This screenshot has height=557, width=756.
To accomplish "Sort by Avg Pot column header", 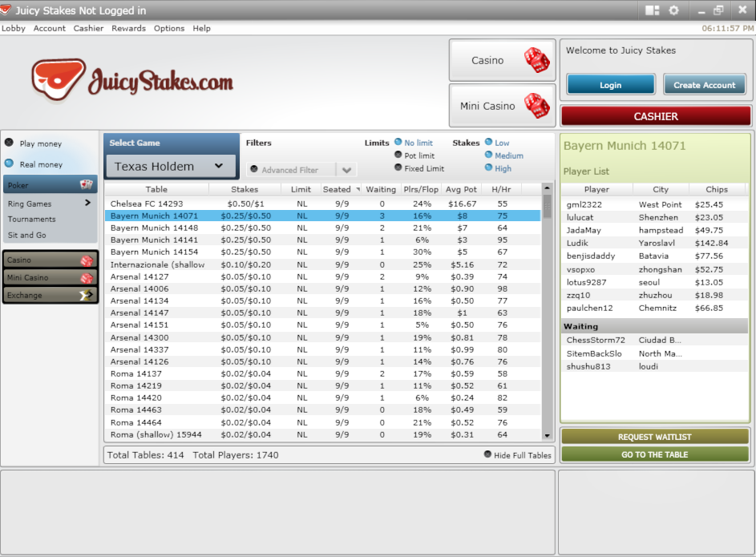I will tap(461, 189).
